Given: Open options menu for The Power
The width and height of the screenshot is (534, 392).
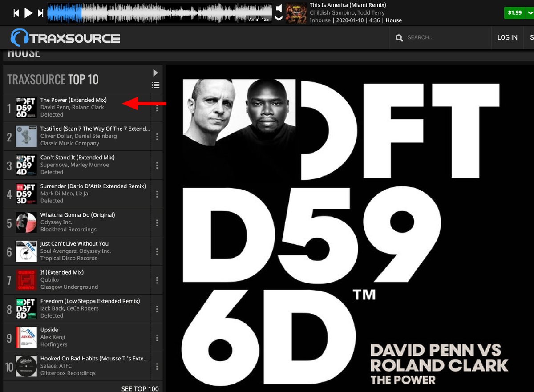Looking at the screenshot, I should click(157, 108).
